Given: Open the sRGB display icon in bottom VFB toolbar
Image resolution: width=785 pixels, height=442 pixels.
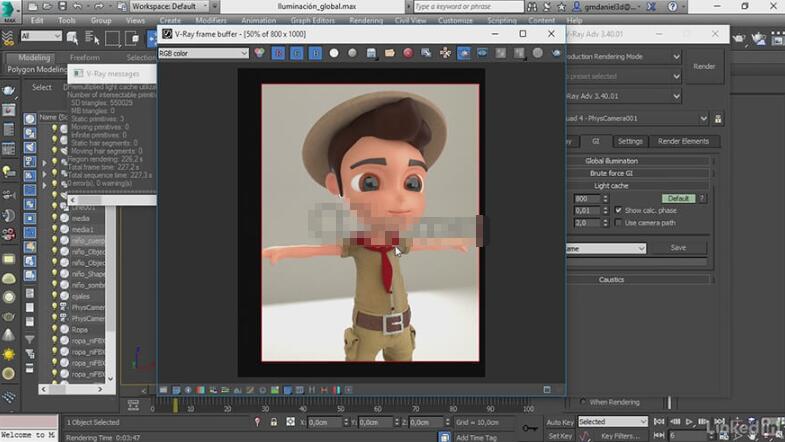Looking at the screenshot, I should (x=287, y=390).
